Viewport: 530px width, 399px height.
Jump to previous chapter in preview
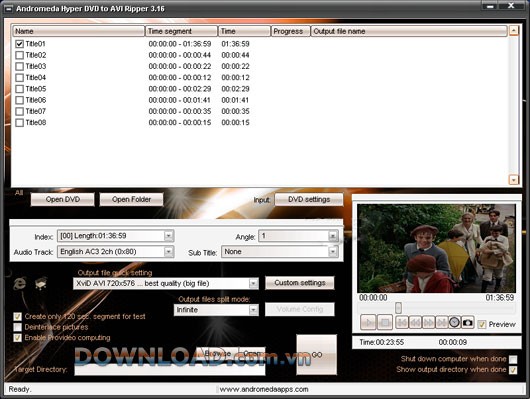[x=402, y=322]
